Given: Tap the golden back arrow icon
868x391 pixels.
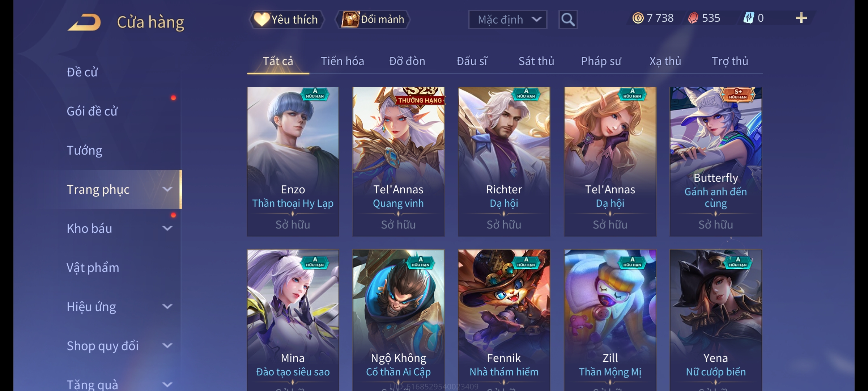Looking at the screenshot, I should click(84, 22).
